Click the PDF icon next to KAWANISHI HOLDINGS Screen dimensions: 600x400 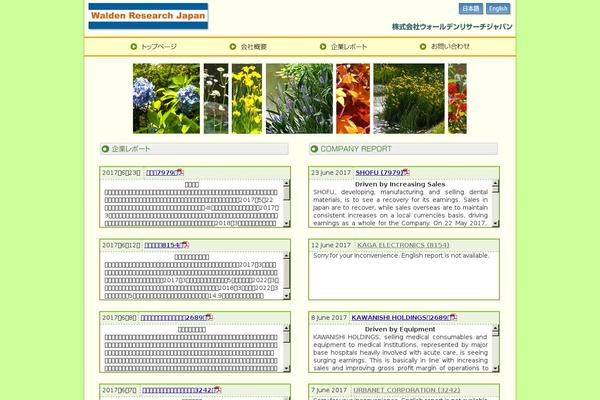click(x=453, y=317)
